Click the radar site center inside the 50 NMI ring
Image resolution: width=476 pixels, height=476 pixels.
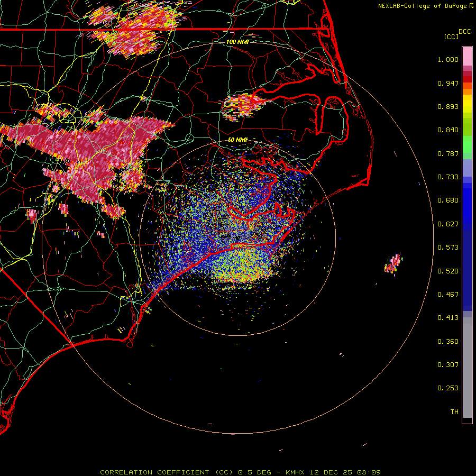(x=238, y=238)
